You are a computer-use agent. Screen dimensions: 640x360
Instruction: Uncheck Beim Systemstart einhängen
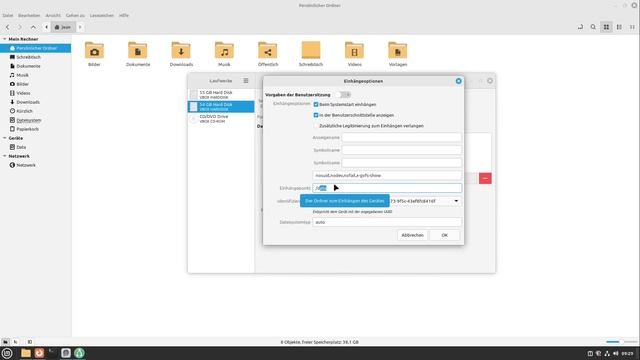316,104
